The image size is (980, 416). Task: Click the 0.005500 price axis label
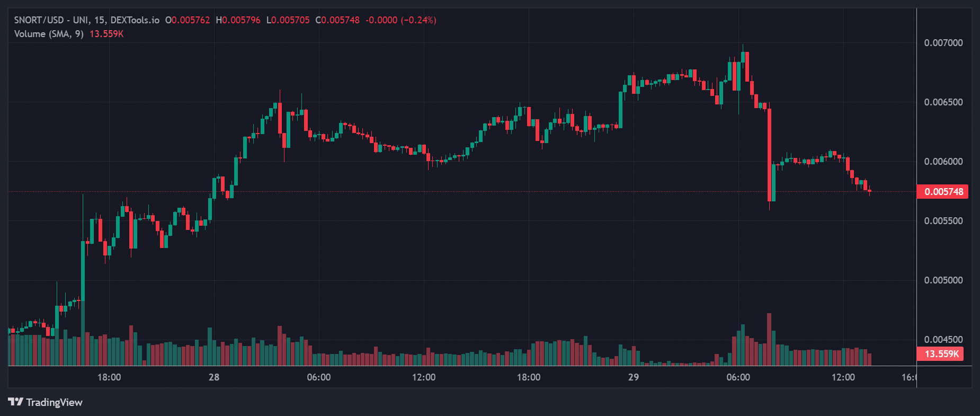pos(943,221)
